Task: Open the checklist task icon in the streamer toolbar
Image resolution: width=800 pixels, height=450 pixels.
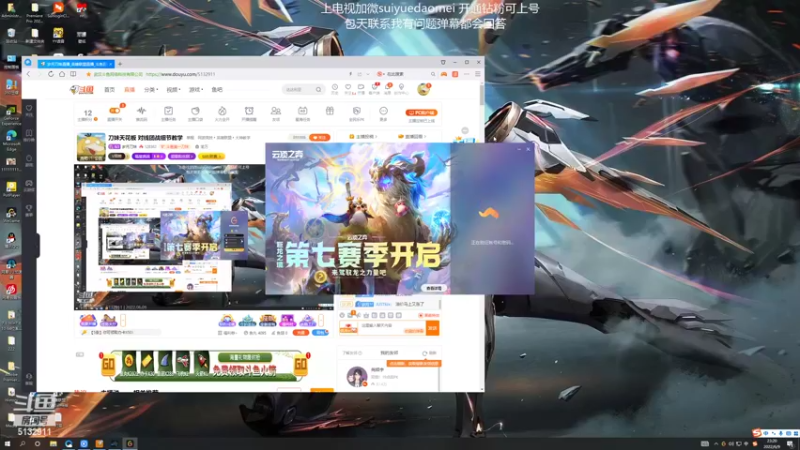Action: 168,111
